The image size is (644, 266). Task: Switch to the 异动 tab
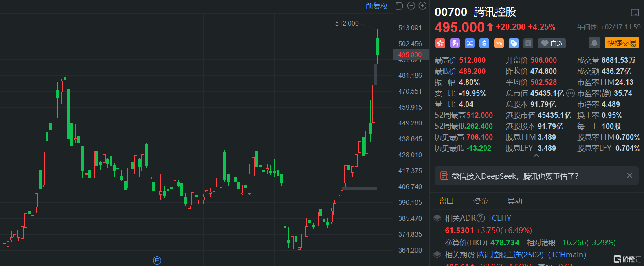tap(514, 201)
